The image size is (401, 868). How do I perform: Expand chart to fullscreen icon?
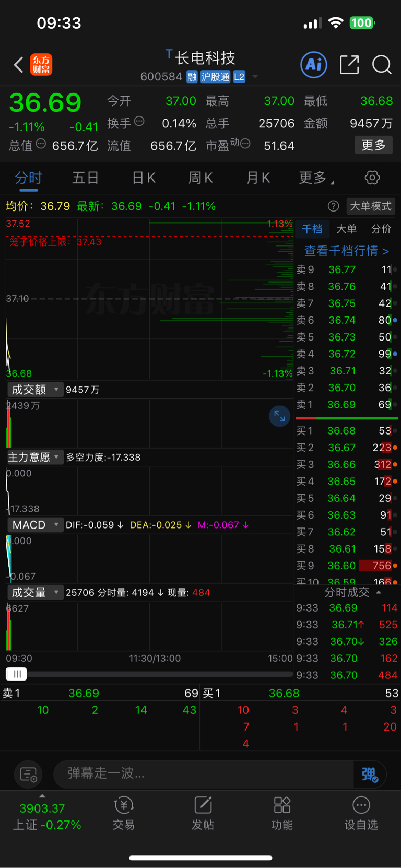pyautogui.click(x=279, y=416)
